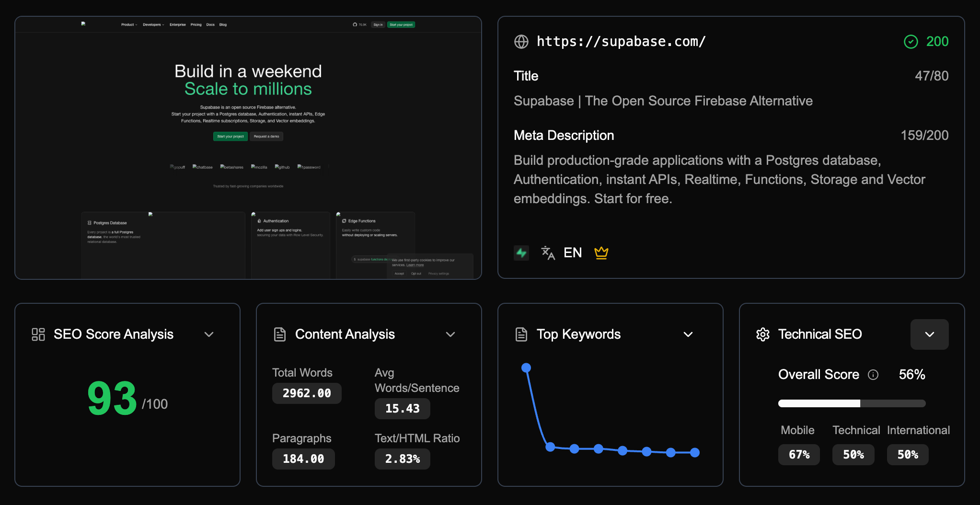Screen dimensions: 980x505
Task: Click last keyword chart point
Action: click(695, 452)
